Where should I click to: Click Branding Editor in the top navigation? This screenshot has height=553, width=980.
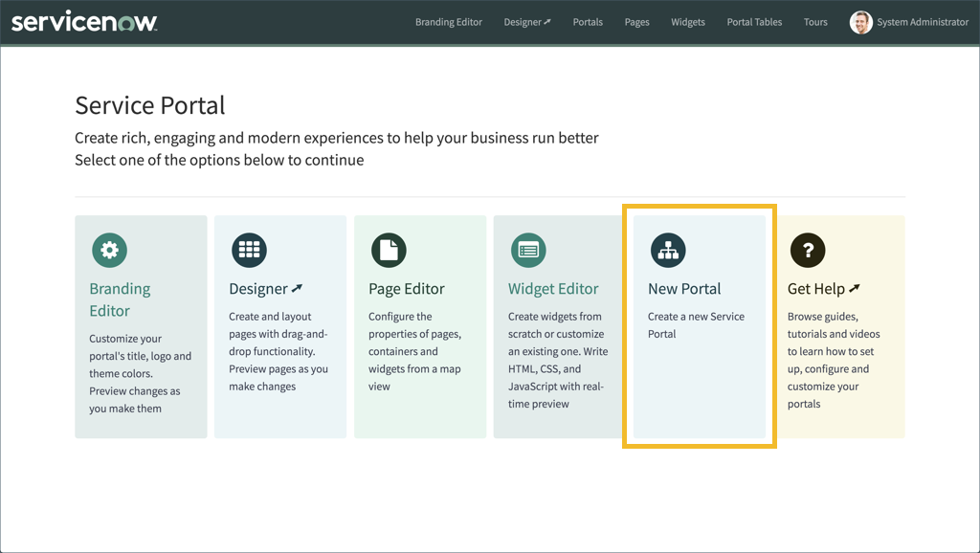pos(448,21)
